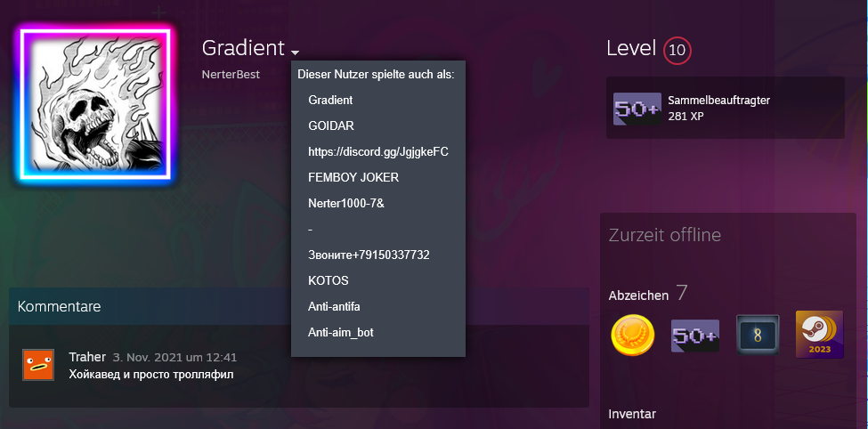Image resolution: width=868 pixels, height=429 pixels.
Task: Open the Inventar link
Action: click(x=632, y=414)
